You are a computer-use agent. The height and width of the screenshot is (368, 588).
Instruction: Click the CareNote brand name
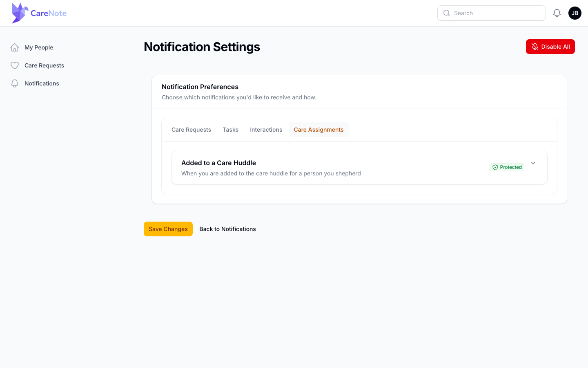coord(49,13)
